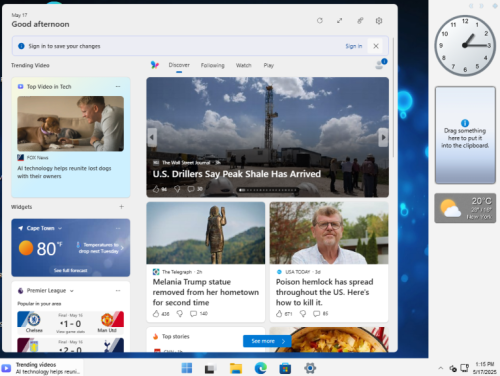Screen dimensions: 500x376
Task: Open Task View from taskbar
Action: pos(210,368)
